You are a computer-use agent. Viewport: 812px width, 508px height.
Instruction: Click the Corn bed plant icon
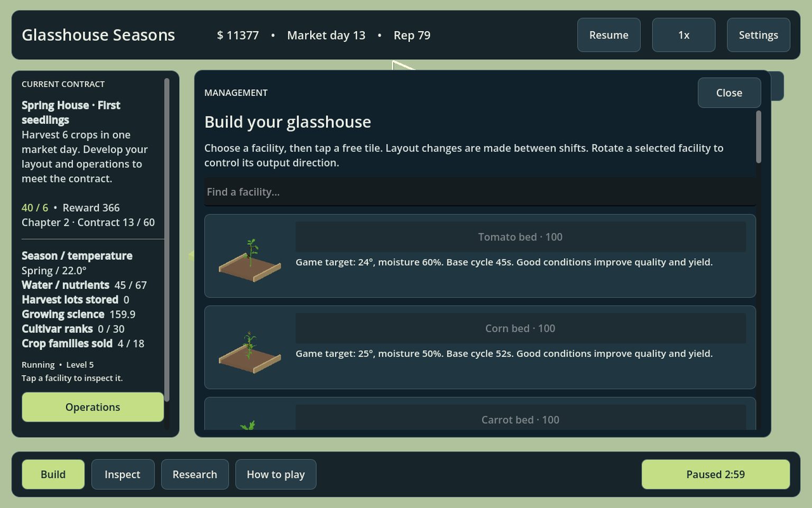(250, 352)
